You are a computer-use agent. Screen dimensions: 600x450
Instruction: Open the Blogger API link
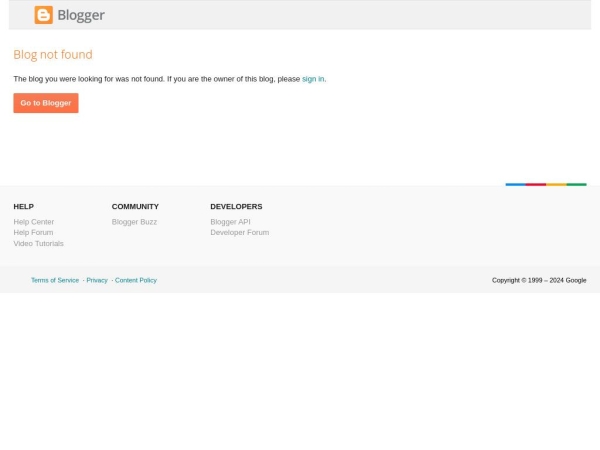(x=230, y=222)
